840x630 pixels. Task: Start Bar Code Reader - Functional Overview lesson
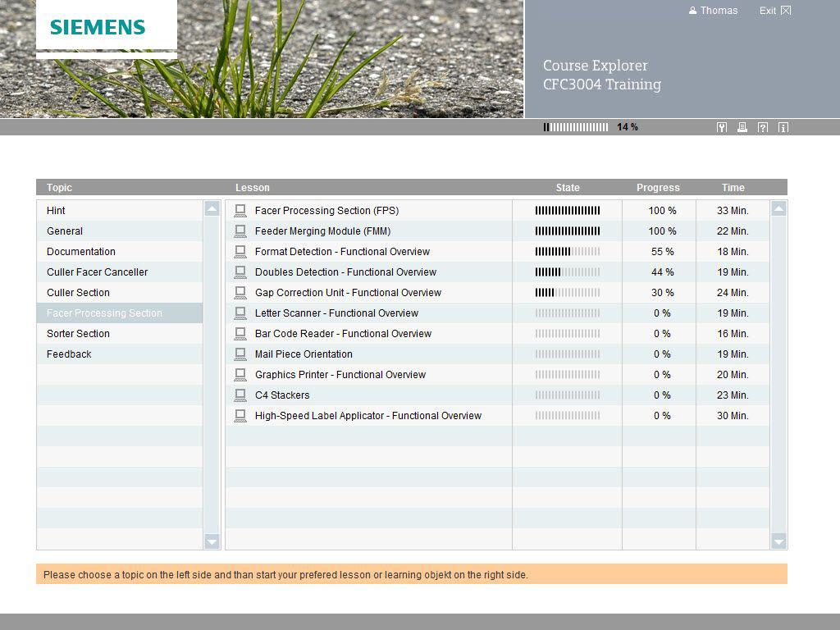point(343,334)
